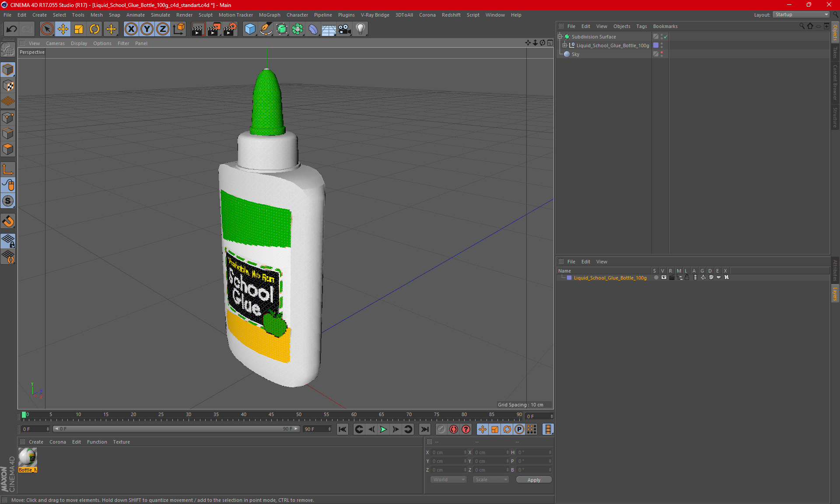This screenshot has height=504, width=840.
Task: Go to start of animation
Action: (x=343, y=429)
